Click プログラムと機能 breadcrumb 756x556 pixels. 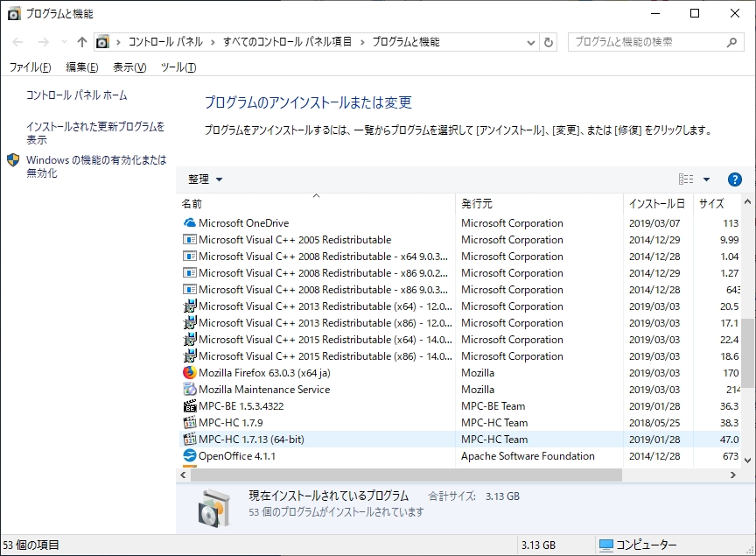point(406,42)
